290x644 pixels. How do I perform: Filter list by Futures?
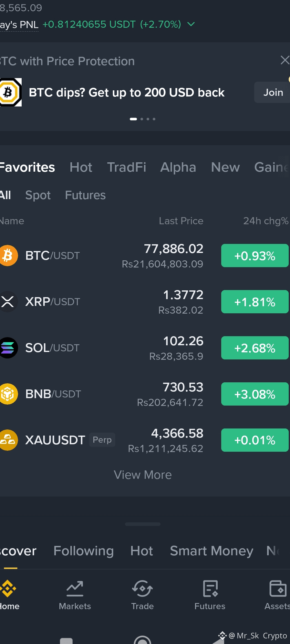(85, 195)
